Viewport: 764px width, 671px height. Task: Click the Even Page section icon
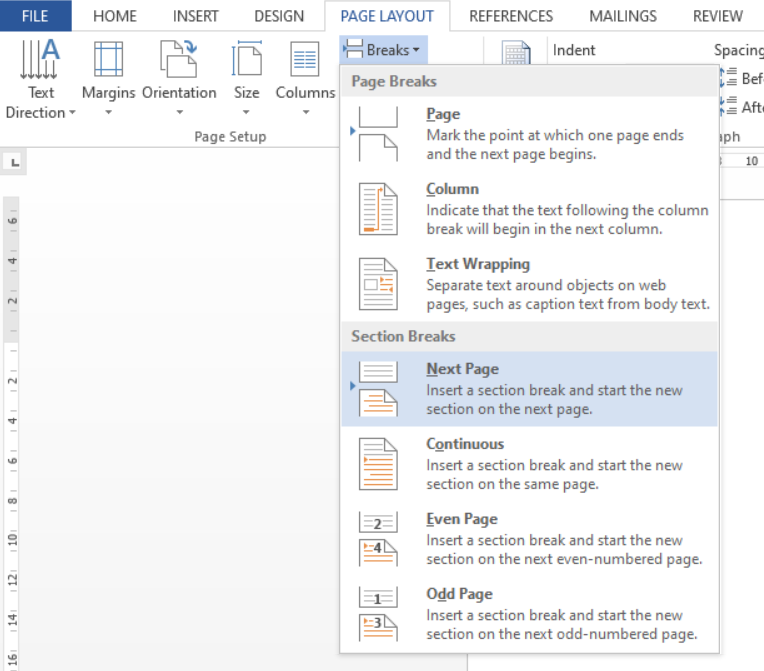(x=378, y=539)
